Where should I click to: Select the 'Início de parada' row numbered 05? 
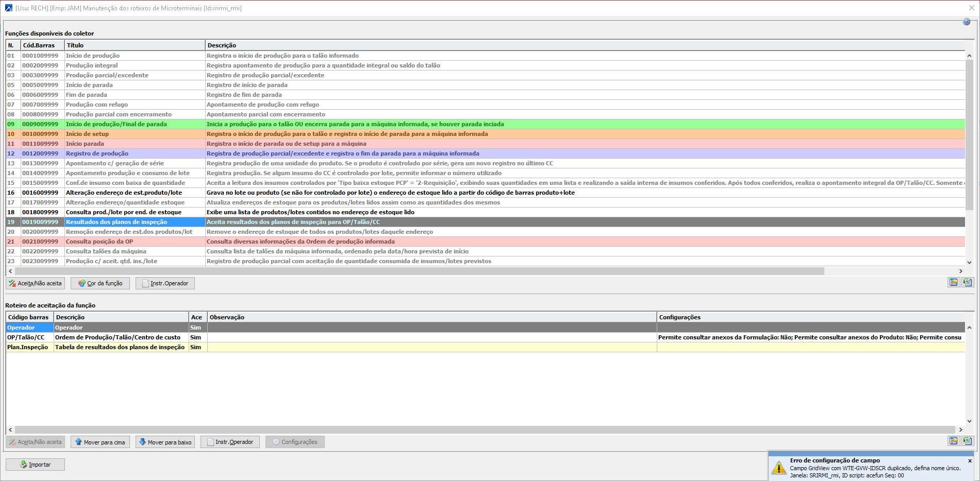coord(486,85)
